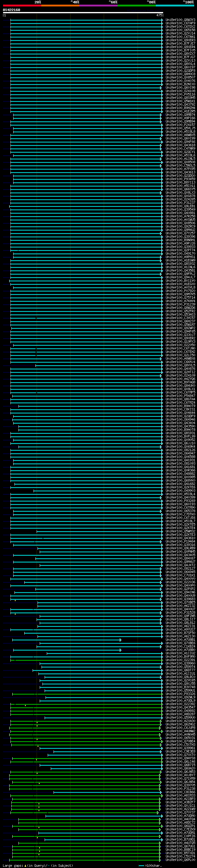The width and height of the screenshot is (197, 868).
Task: Click the query end position 475 label
Action: (159, 15)
